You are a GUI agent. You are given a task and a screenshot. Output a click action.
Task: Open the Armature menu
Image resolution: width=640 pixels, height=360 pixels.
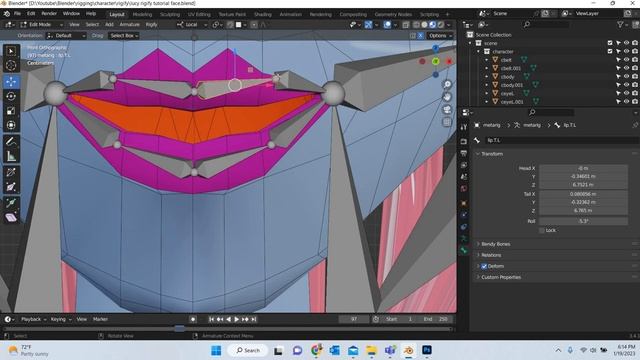(129, 24)
